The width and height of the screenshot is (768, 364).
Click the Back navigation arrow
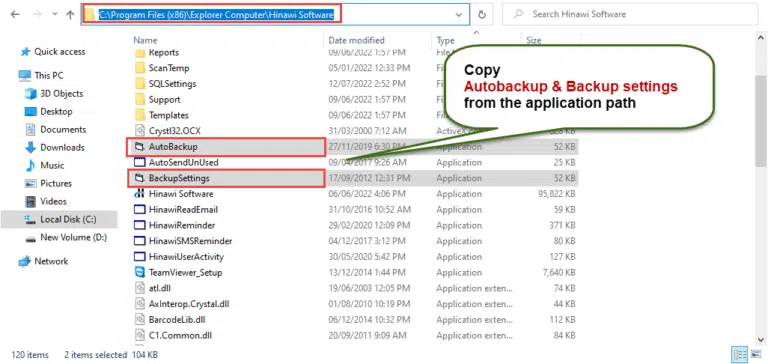click(15, 15)
